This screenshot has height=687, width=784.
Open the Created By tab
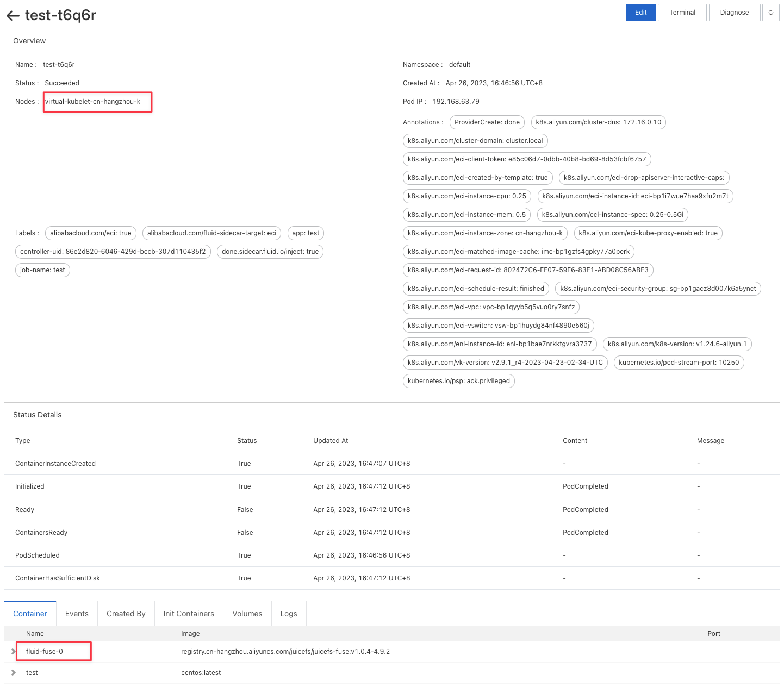click(x=126, y=614)
